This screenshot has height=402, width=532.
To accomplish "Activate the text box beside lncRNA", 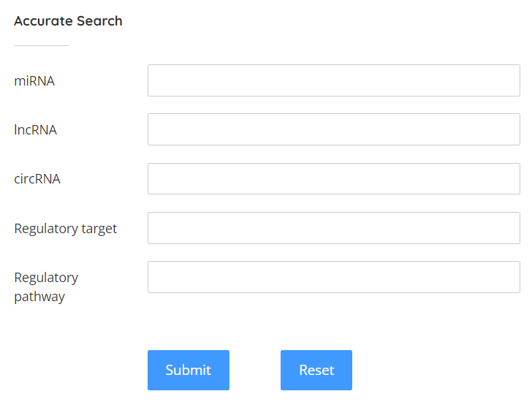I will coord(333,129).
